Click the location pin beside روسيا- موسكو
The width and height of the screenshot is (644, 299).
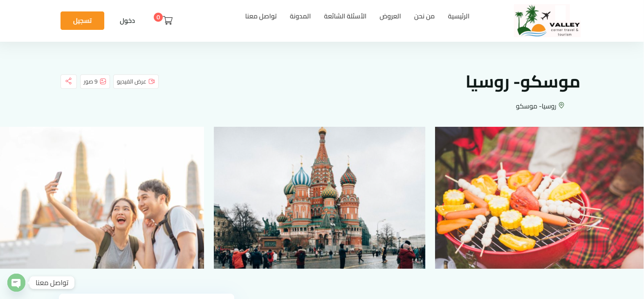[561, 106]
